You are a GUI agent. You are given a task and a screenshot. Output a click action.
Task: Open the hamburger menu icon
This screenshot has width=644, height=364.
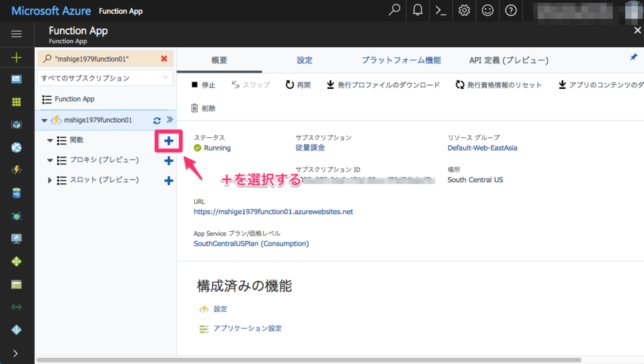[x=17, y=34]
